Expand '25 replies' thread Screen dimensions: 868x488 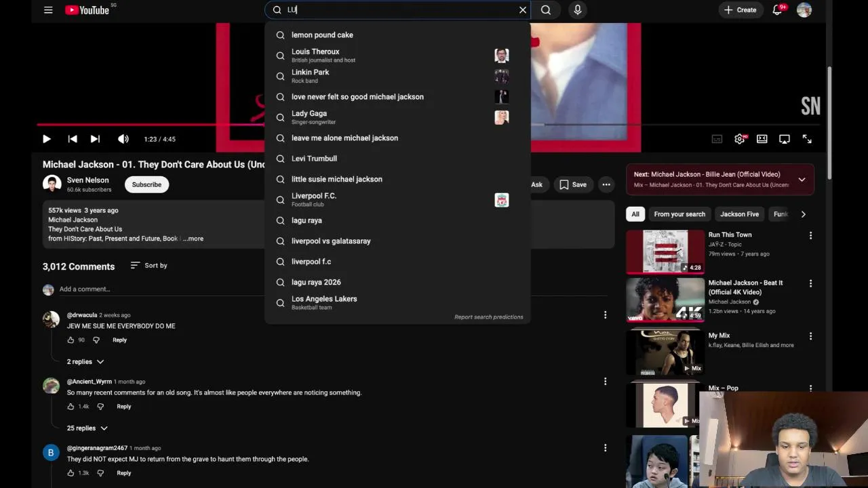pyautogui.click(x=87, y=428)
